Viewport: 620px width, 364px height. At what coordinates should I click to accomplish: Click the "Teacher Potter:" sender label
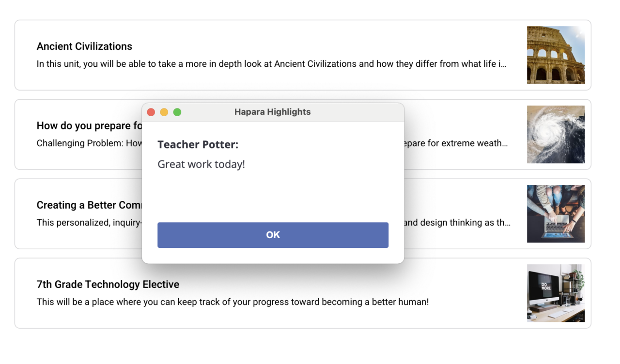[198, 145]
